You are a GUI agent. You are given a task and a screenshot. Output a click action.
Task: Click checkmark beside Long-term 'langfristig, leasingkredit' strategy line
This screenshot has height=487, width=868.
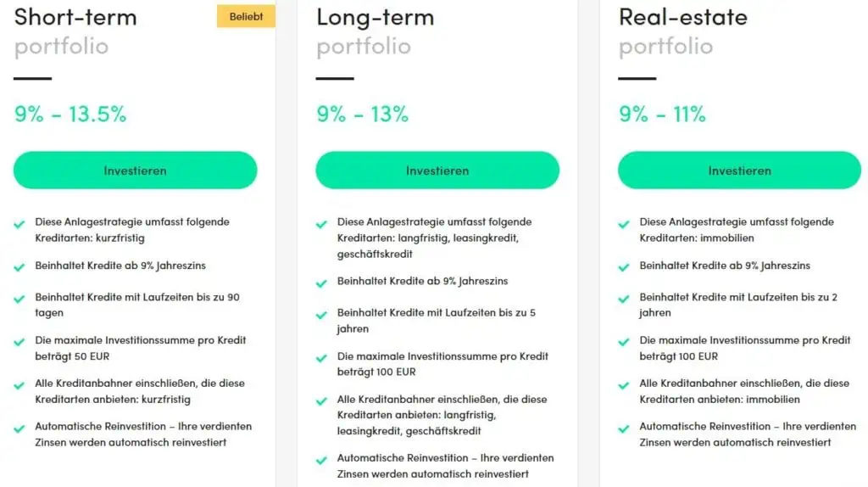tap(321, 224)
